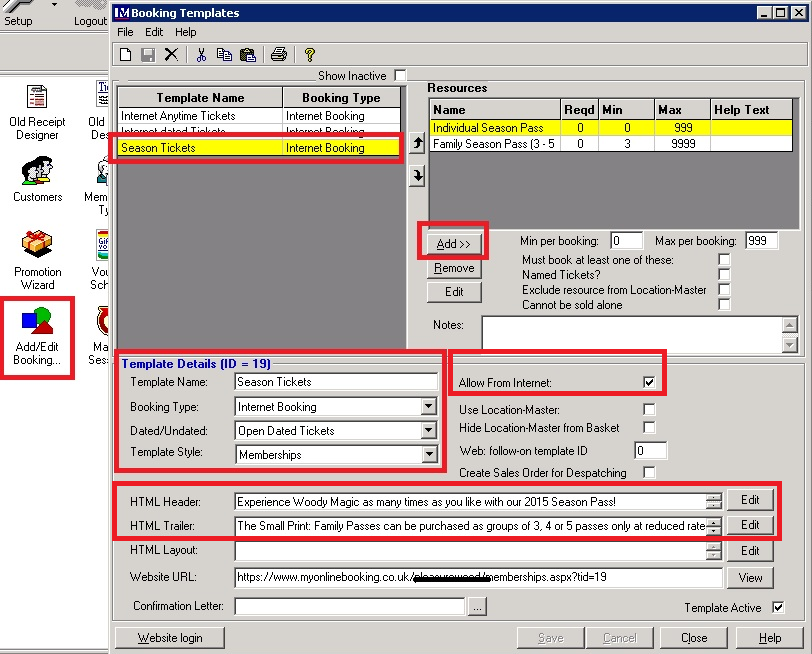Click the Confirmation Letter field

pos(350,606)
